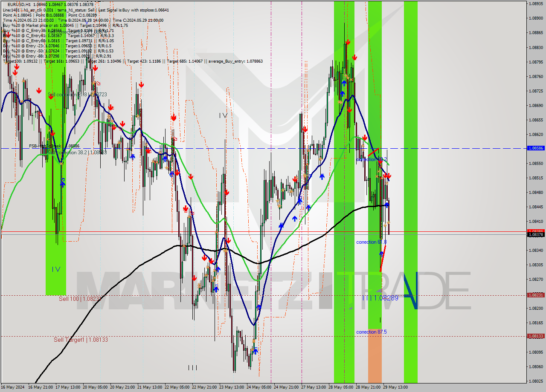Click the 'FSB-HighToBreak | 1.08586' label
Image resolution: width=546 pixels, height=392 pixels.
[x=54, y=146]
